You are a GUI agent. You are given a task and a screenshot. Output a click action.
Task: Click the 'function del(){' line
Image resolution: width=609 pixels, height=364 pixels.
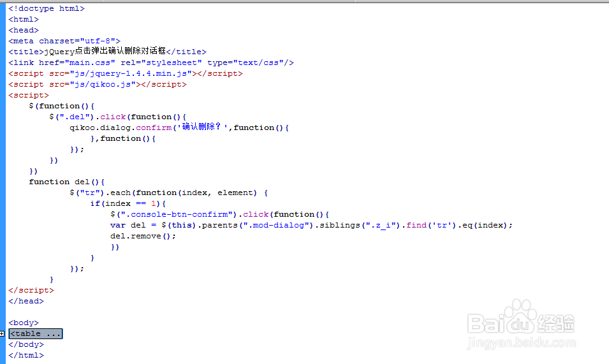[x=66, y=182]
